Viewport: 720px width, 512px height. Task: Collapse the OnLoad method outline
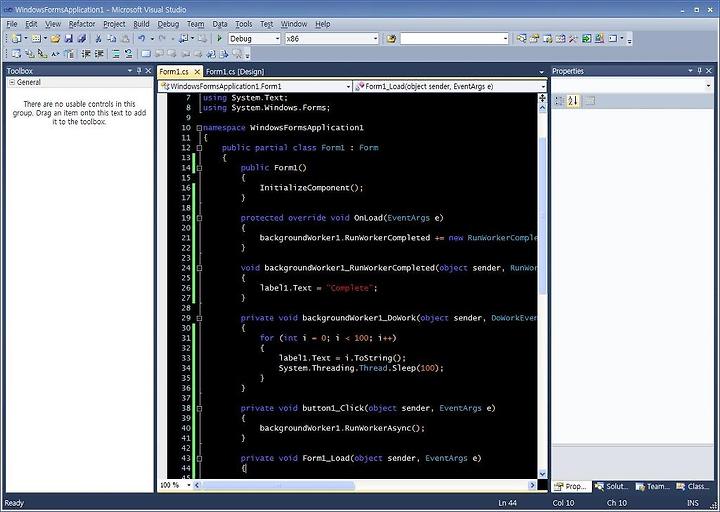(x=199, y=218)
